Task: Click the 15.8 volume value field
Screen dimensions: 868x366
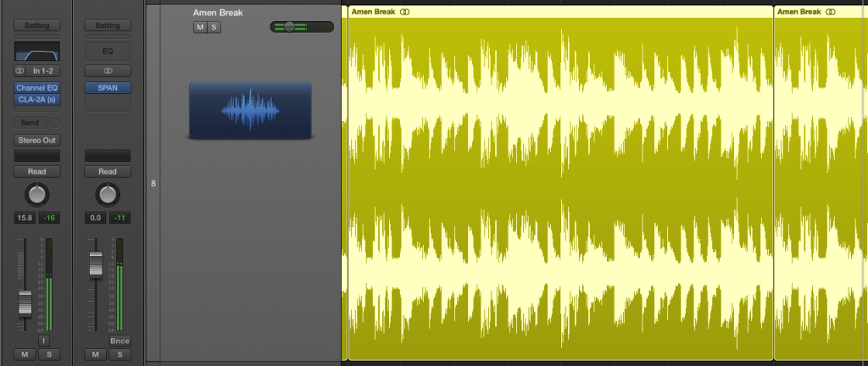Action: 25,219
